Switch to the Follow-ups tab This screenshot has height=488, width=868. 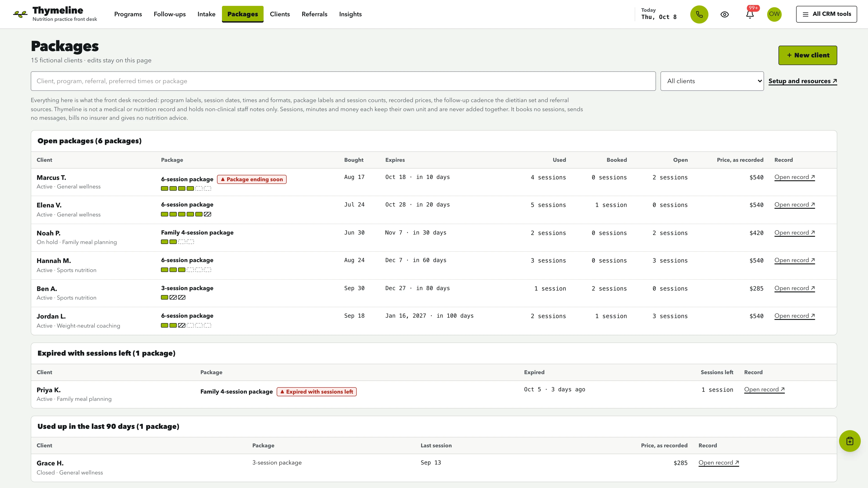pos(170,14)
